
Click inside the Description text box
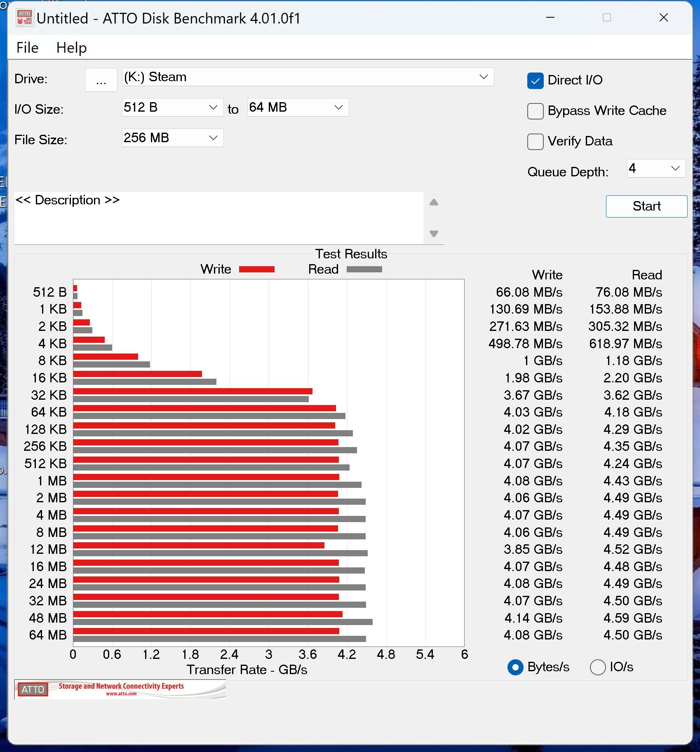click(218, 218)
